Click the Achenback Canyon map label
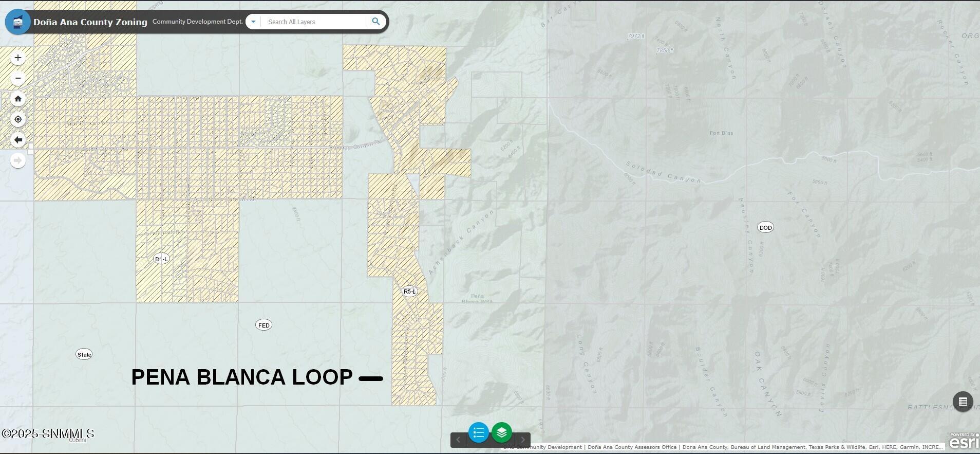The image size is (980, 454). point(461,242)
